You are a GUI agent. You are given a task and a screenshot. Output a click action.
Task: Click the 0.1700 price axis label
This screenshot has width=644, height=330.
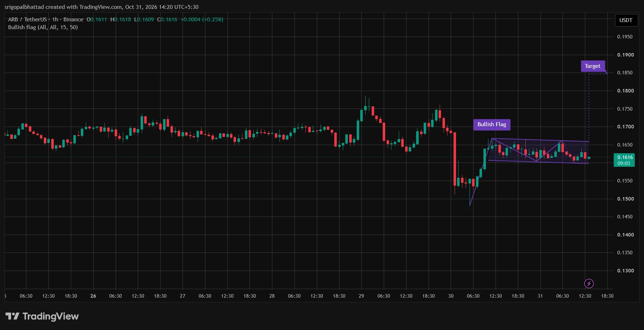point(625,127)
